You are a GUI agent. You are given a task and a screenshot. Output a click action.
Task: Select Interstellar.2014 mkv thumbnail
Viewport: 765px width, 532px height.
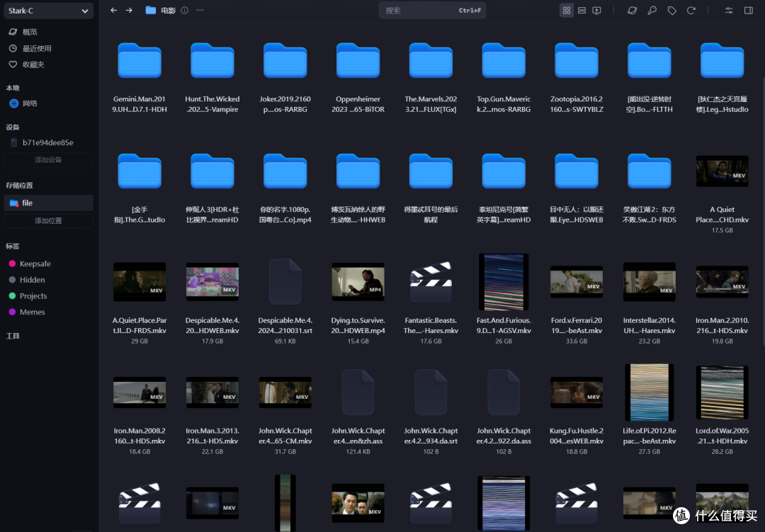[x=650, y=282]
